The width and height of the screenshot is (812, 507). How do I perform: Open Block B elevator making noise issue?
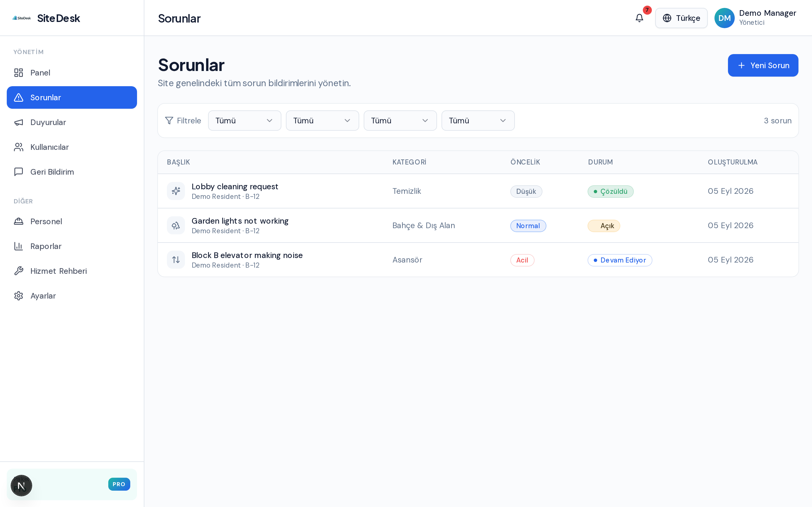click(247, 255)
